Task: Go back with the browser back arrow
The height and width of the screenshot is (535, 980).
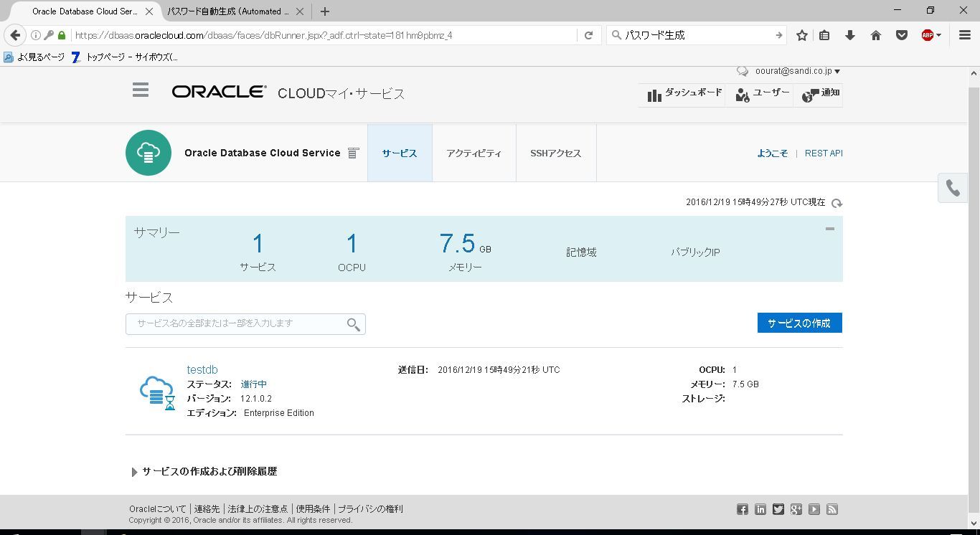Action: (x=15, y=35)
